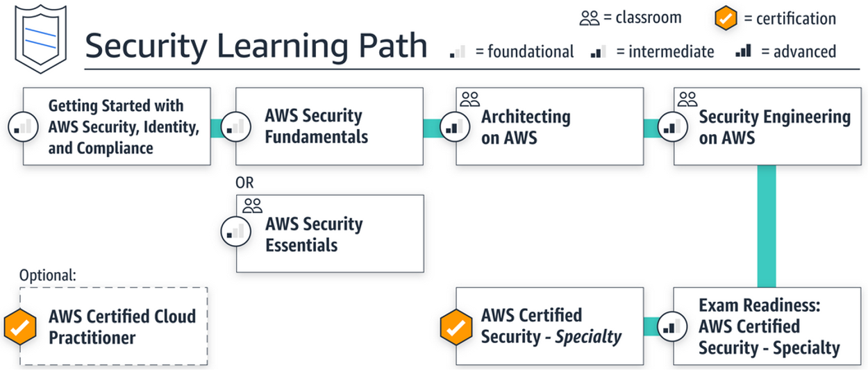Click certification badge on Cloud Practitioner card
Viewport: 868px width, 370px height.
[x=21, y=326]
